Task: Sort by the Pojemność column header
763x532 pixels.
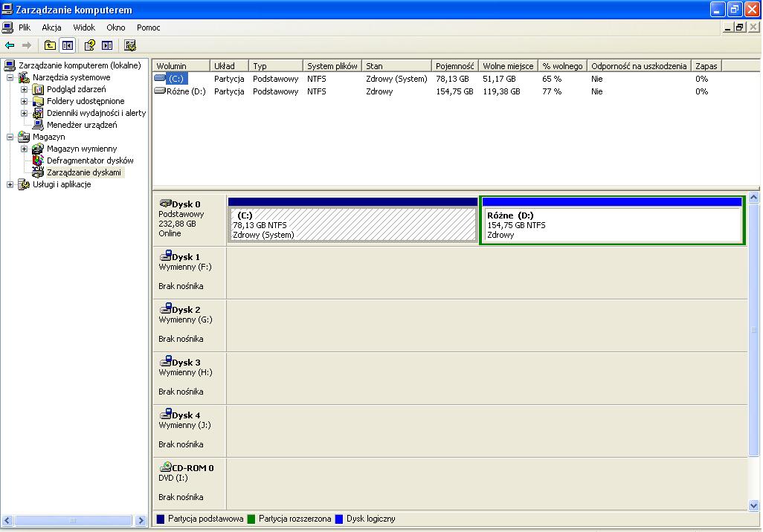Action: click(454, 65)
